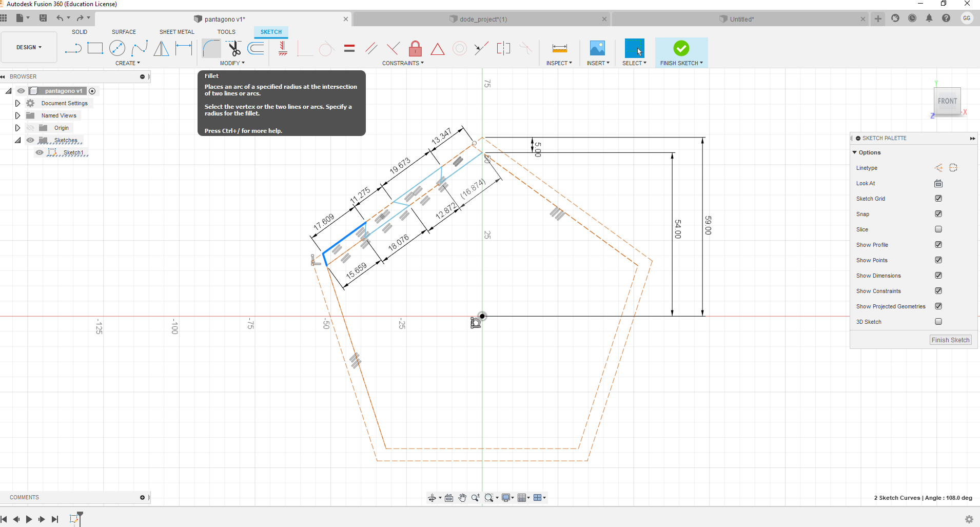This screenshot has height=527, width=980.
Task: Open the MODIFY dropdown menu
Action: (232, 63)
